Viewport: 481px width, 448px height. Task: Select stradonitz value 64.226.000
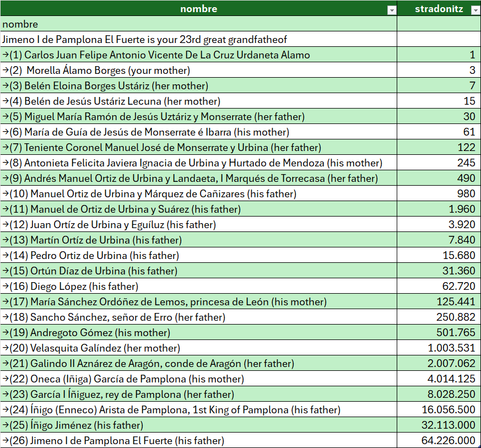click(439, 441)
